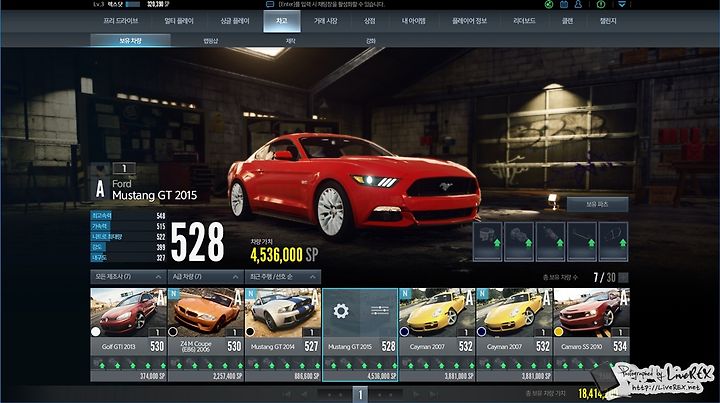Screen dimensions: 720x403
Task: Select the Camaro SS 2010 car thumbnail
Action: (591, 312)
